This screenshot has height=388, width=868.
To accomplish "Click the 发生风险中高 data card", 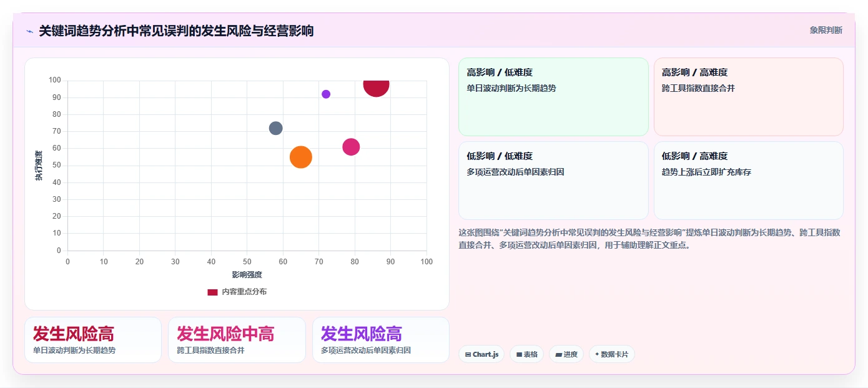I will coord(237,340).
